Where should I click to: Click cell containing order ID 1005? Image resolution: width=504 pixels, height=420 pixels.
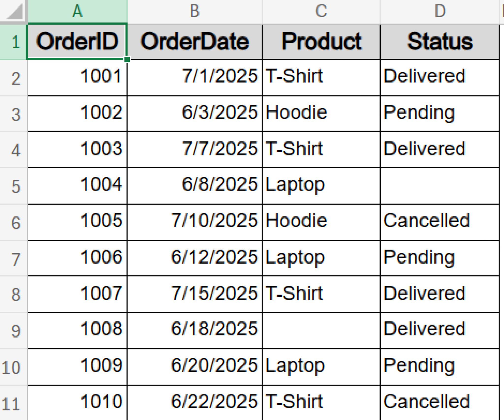tap(77, 222)
